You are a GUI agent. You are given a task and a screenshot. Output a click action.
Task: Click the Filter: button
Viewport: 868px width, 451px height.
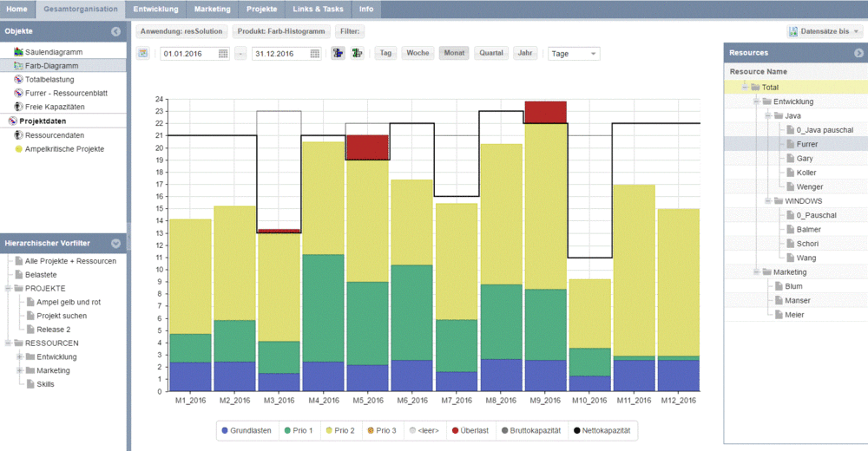350,31
